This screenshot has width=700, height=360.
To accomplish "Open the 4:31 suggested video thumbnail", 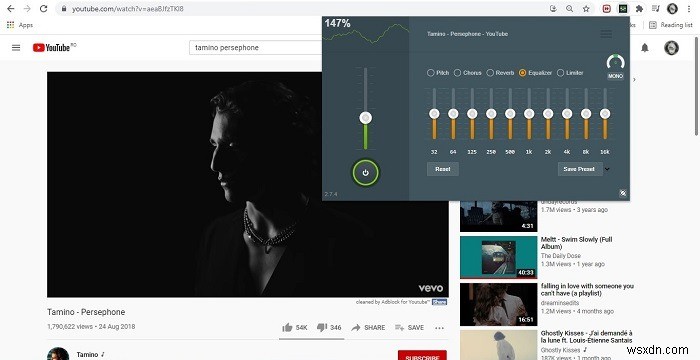I will (498, 216).
